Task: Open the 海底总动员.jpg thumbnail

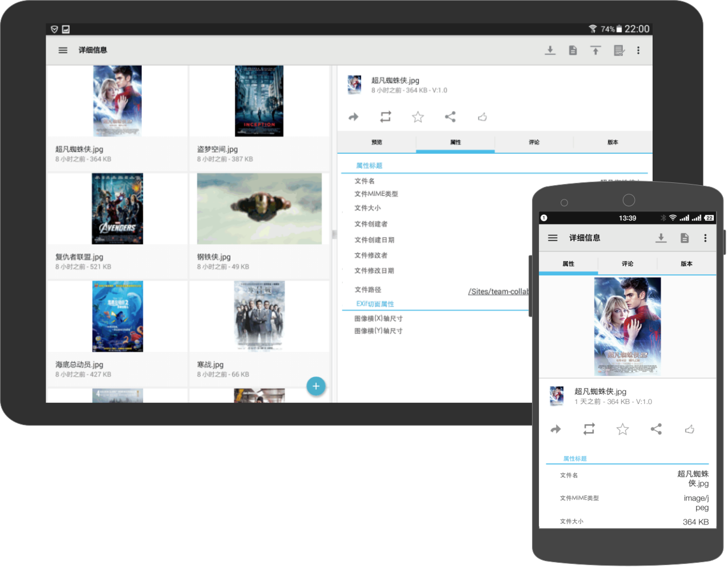Action: [118, 316]
